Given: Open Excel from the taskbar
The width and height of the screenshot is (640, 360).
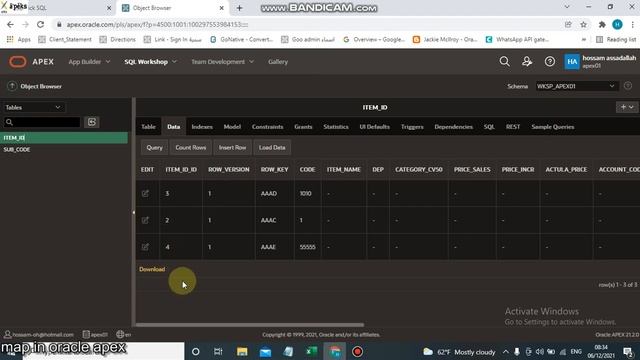Looking at the screenshot, I should (311, 351).
